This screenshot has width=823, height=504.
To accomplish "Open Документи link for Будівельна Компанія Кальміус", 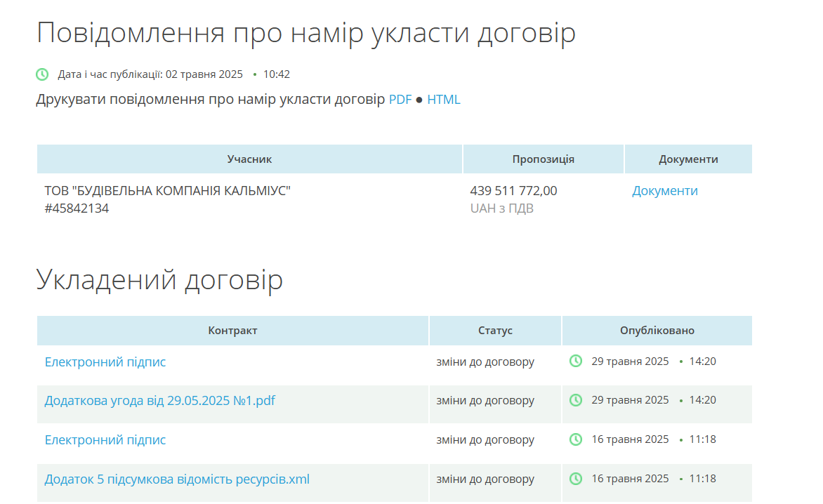I will [665, 191].
